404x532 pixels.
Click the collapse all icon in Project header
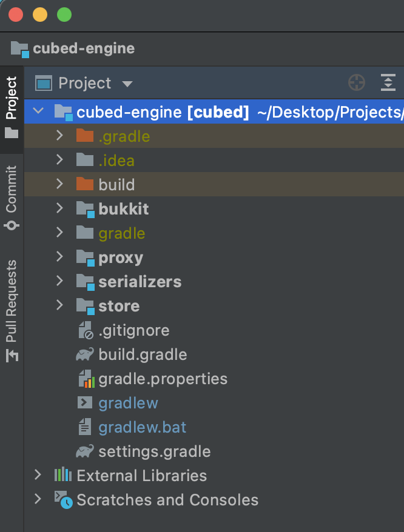(x=388, y=83)
